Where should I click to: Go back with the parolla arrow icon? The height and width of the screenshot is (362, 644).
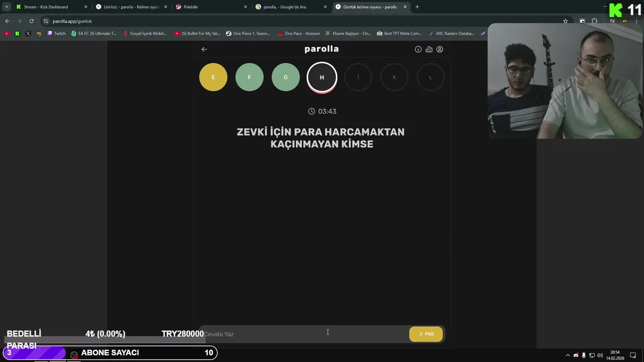(x=204, y=49)
